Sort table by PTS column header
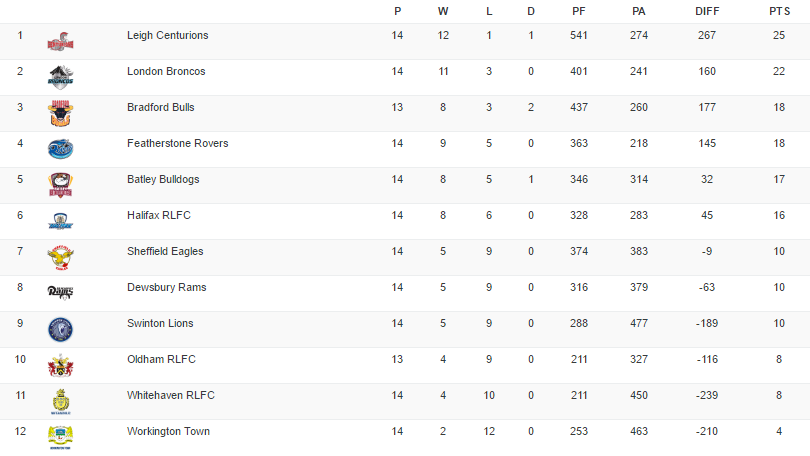This screenshot has width=810, height=456. pos(778,11)
